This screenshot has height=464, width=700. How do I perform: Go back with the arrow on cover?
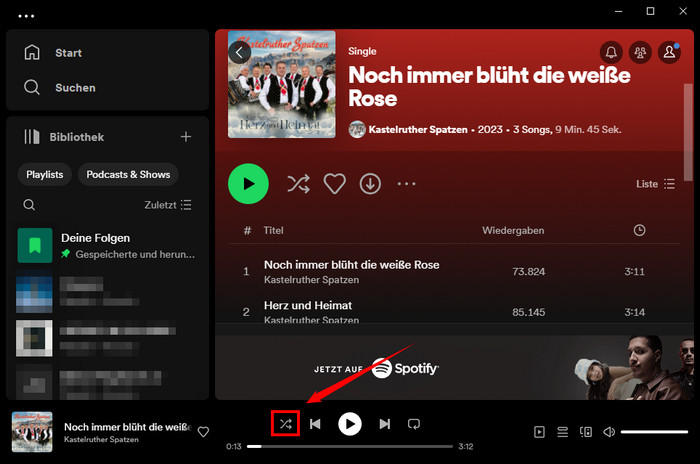[x=239, y=53]
